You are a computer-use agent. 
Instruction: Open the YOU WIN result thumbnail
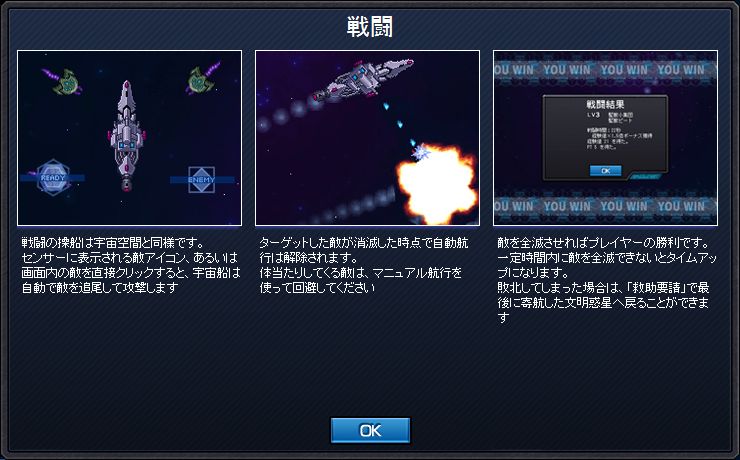(x=605, y=138)
